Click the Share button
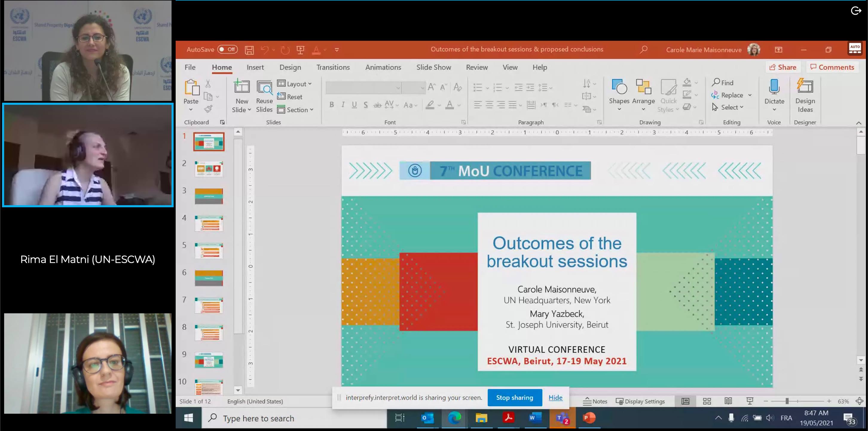The image size is (868, 431). [x=783, y=67]
